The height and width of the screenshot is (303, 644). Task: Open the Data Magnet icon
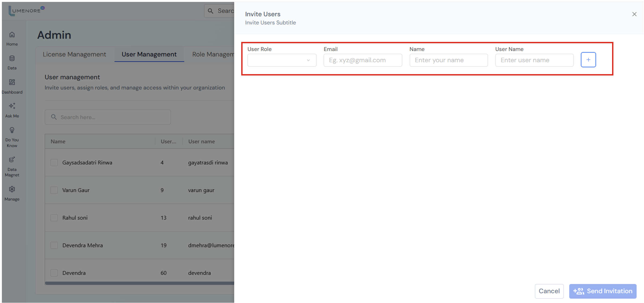pos(12,160)
